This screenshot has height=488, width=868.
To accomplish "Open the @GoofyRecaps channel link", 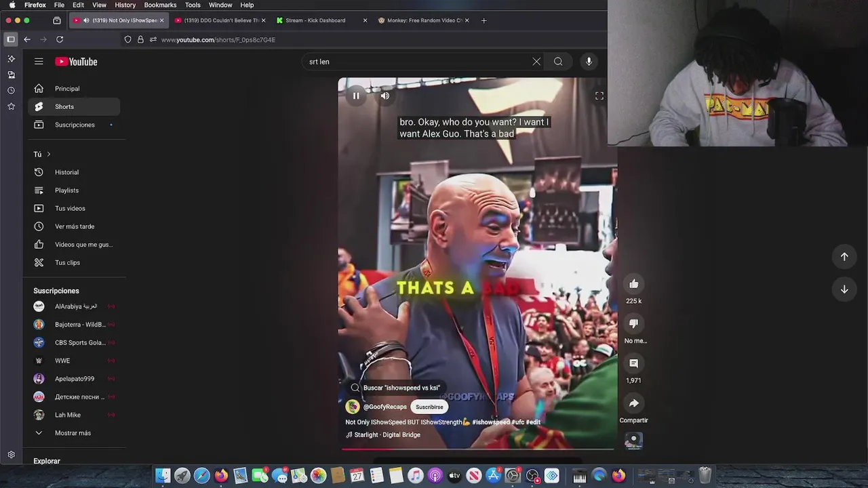I will [x=385, y=407].
